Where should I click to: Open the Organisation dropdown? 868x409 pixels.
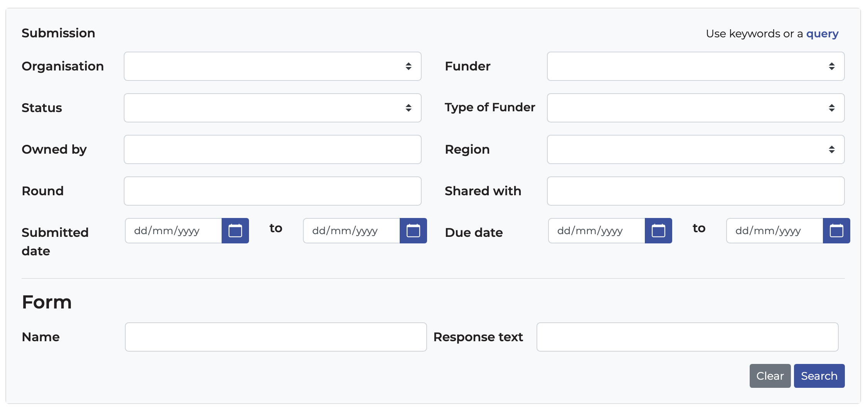[272, 66]
